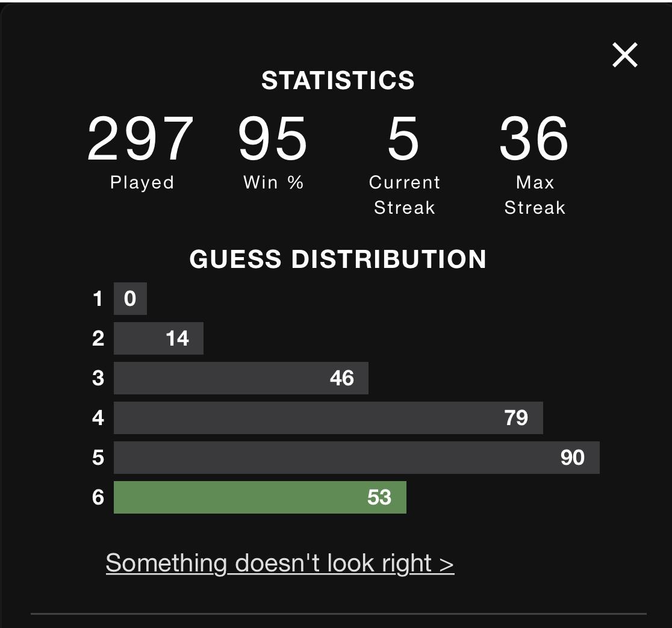
Task: Select the 3-guess bar showing 46
Action: coord(240,378)
